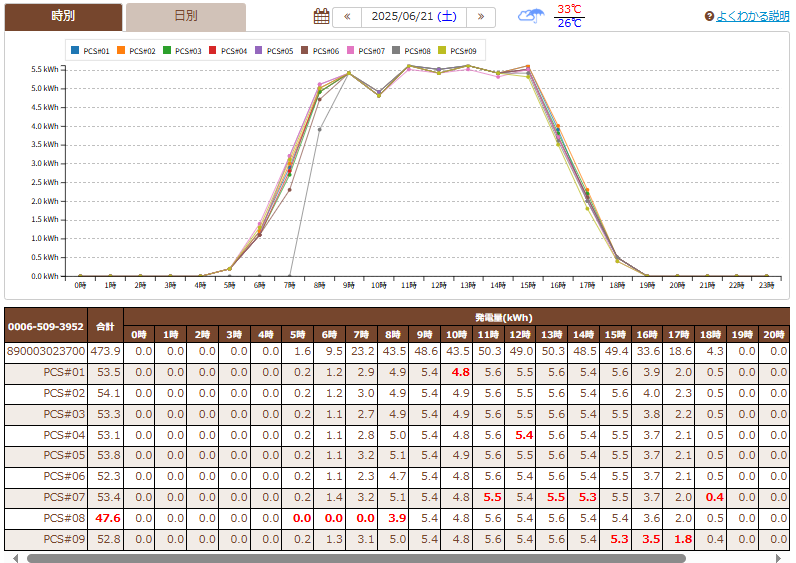The image size is (796, 563).
Task: Click 26℃ low temperature reading
Action: (x=569, y=23)
